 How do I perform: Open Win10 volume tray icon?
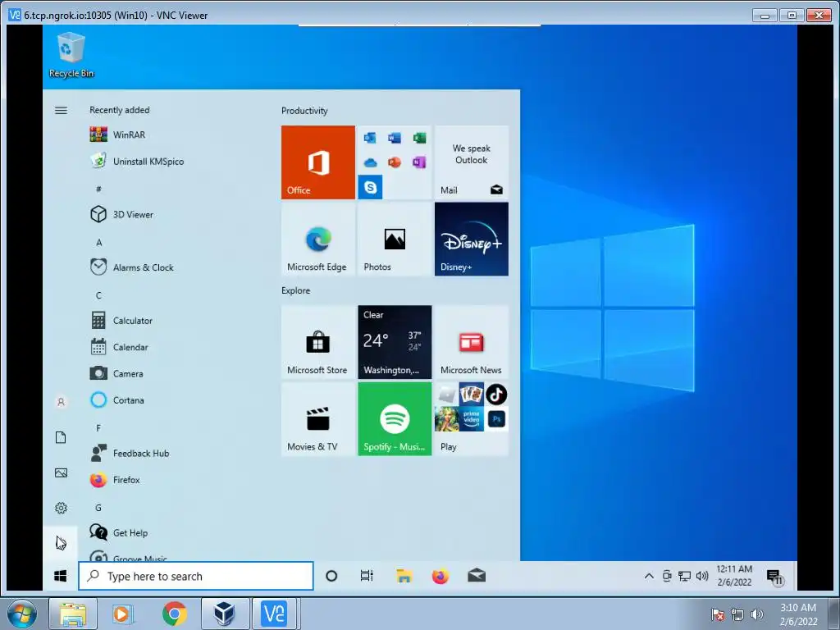tap(702, 576)
